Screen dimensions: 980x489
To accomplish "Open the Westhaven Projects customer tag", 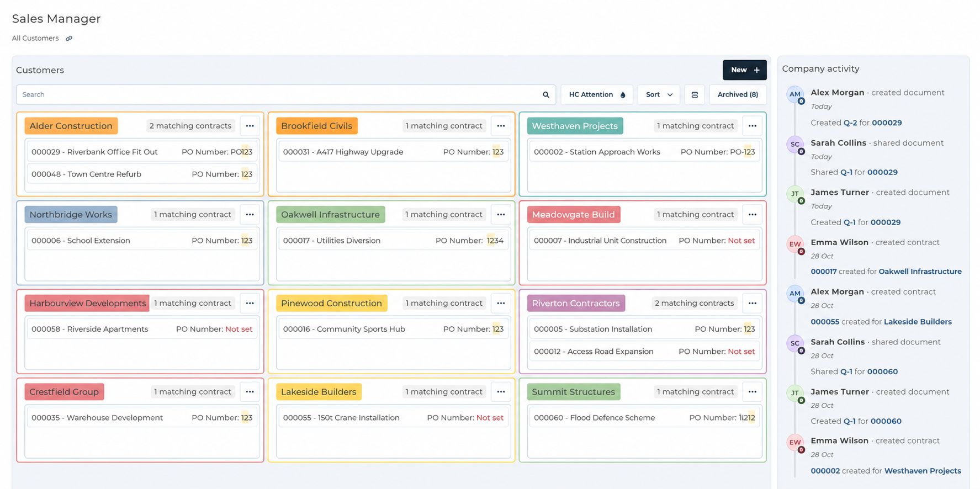I will click(x=575, y=126).
